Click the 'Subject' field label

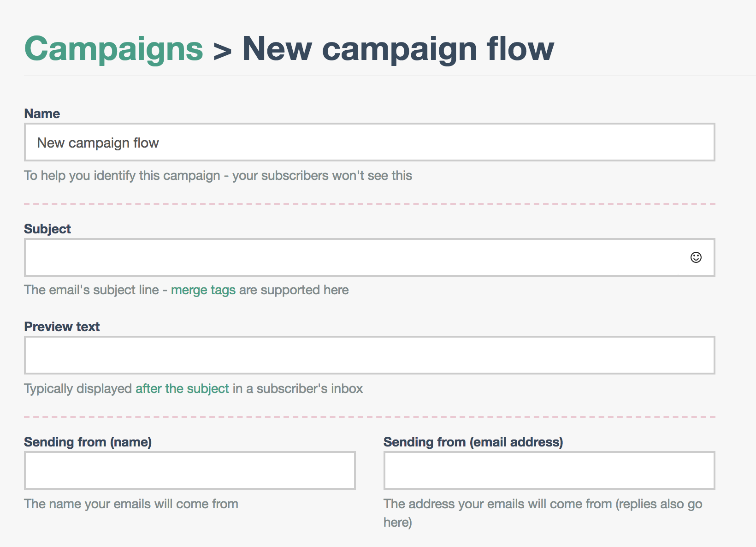click(47, 229)
